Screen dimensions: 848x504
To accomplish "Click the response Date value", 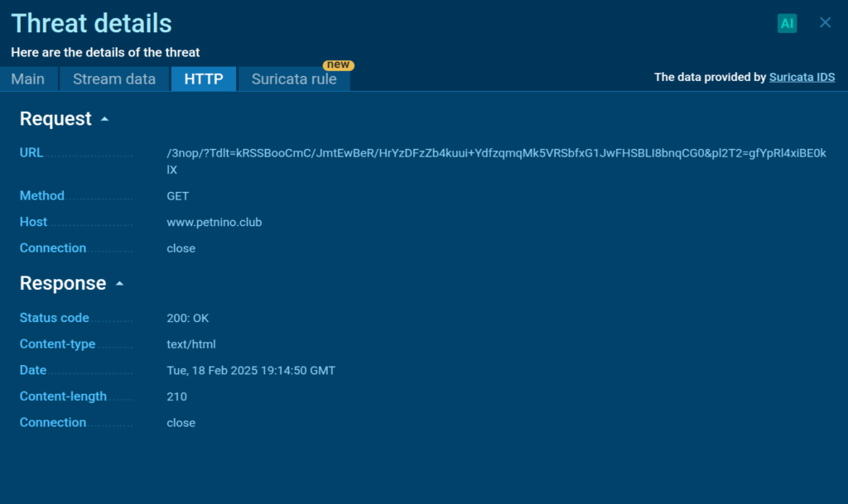I will tap(251, 371).
